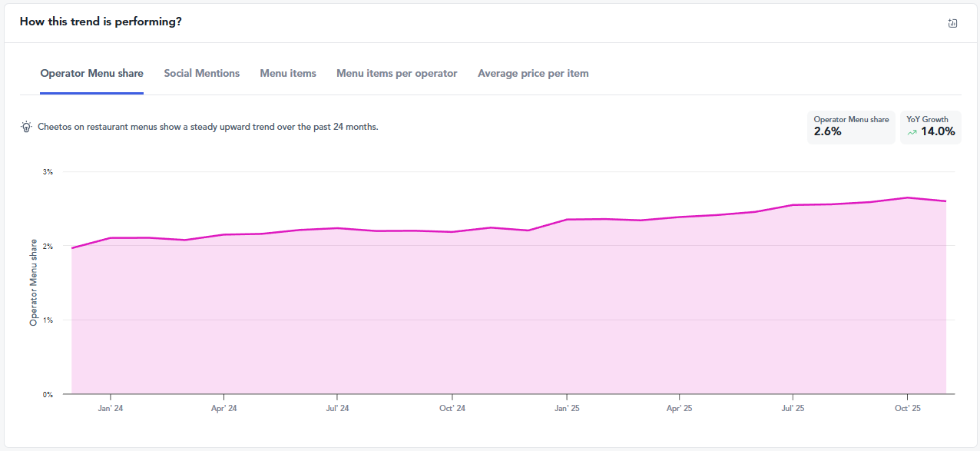
Task: Select the Menu items per operator tab
Action: click(396, 74)
